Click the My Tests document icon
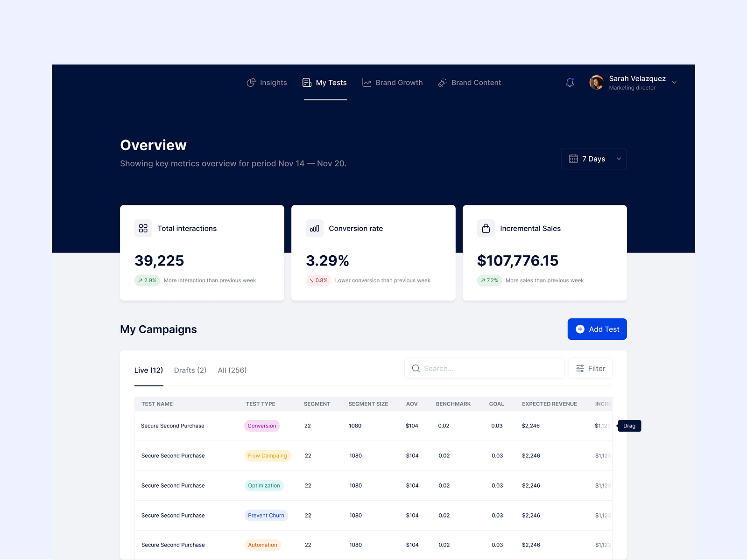 (307, 82)
